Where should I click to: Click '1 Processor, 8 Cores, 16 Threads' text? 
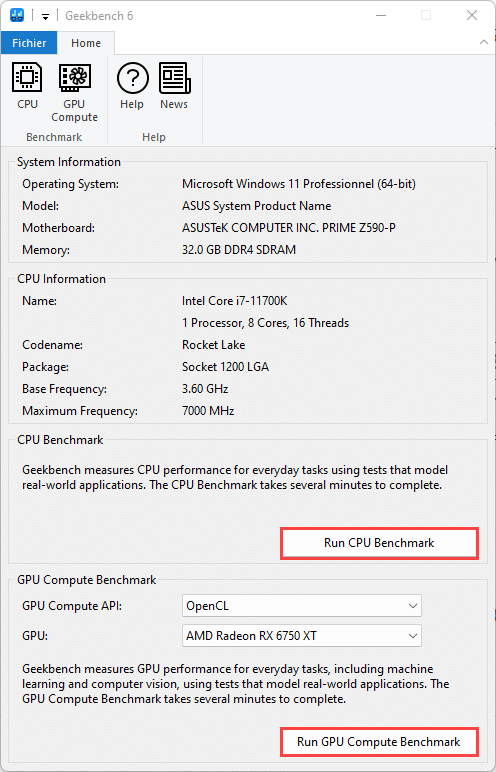click(265, 323)
